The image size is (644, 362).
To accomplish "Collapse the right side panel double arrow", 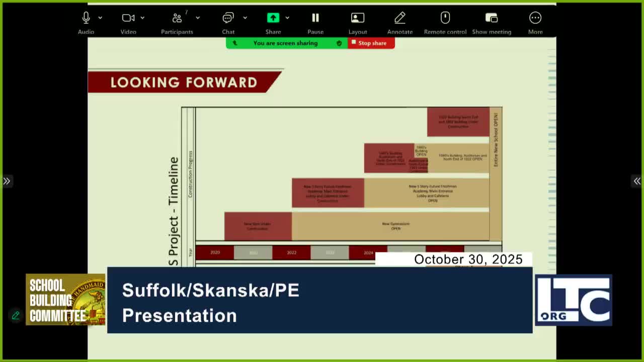I will (637, 181).
